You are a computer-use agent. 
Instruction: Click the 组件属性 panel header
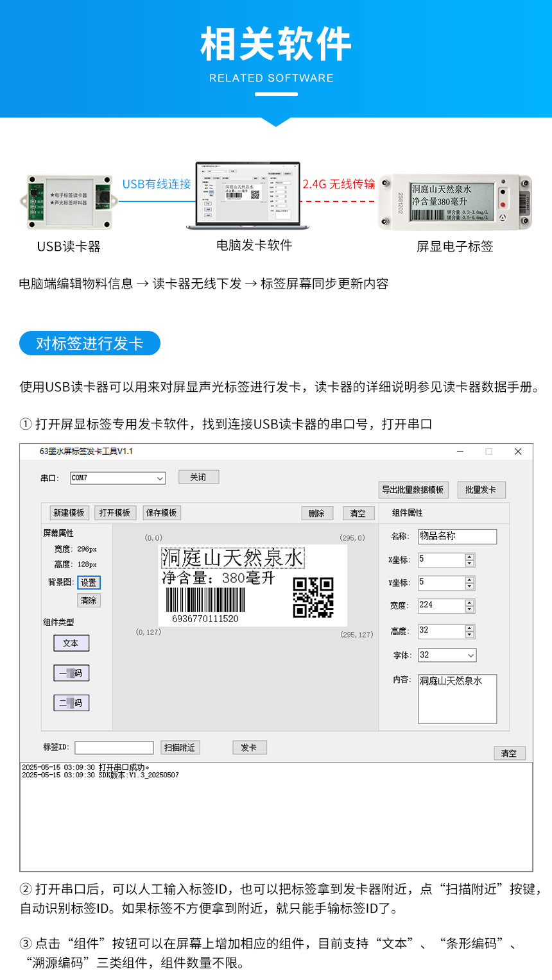pyautogui.click(x=408, y=513)
